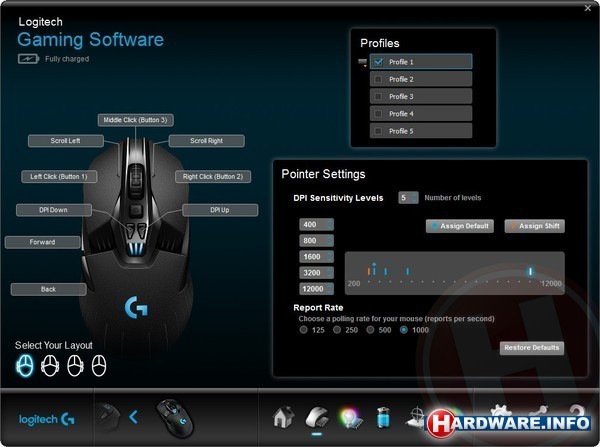Screen dimensions: 600x447
Task: Click the back arrow next to device image
Action: coord(133,417)
